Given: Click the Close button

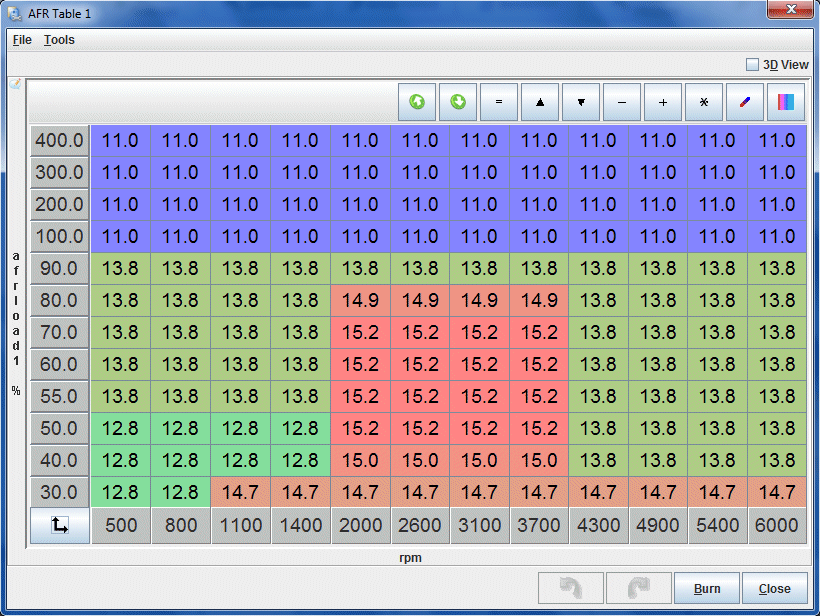Looking at the screenshot, I should coord(775,587).
